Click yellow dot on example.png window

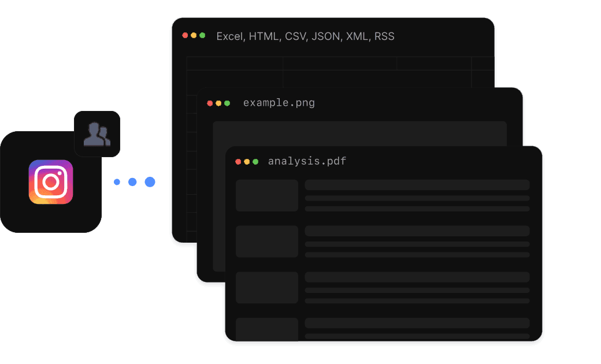[218, 103]
